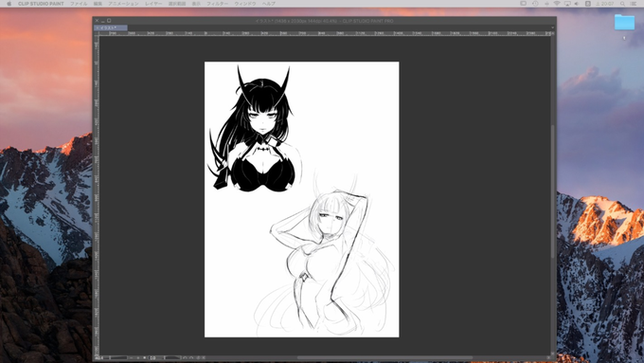Click the vertical ruler beside the canvas
644x363 pixels.
(97, 195)
